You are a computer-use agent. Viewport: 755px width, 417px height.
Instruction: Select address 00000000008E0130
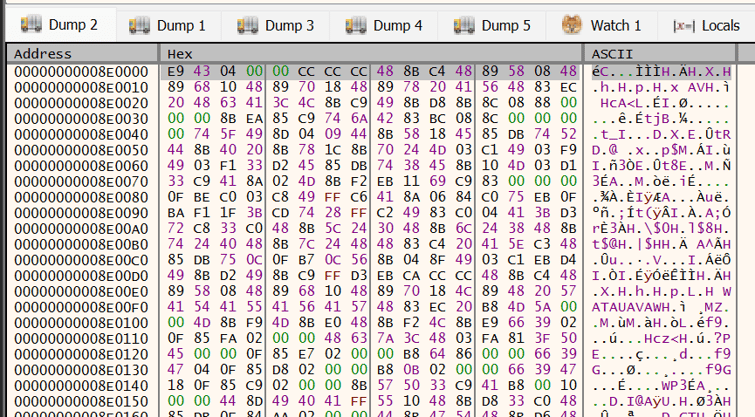pos(81,370)
